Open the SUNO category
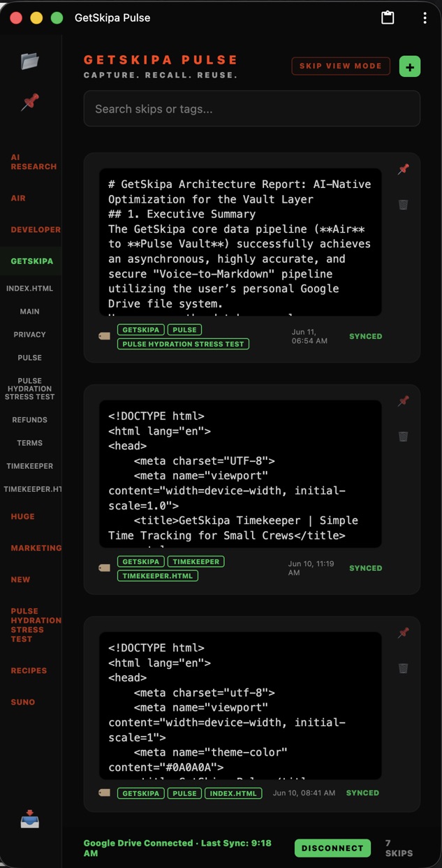Viewport: 442px width, 868px height. click(22, 702)
